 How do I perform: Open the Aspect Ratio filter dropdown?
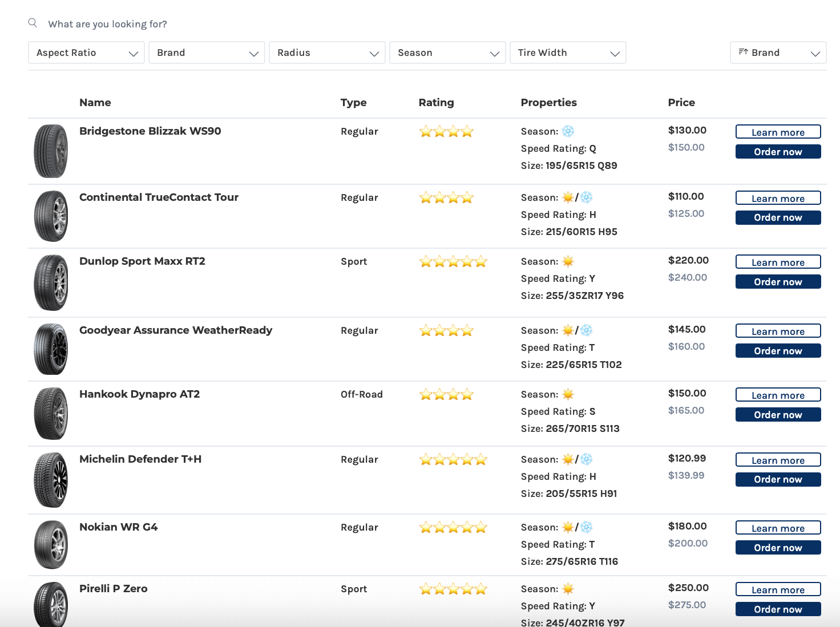(86, 52)
